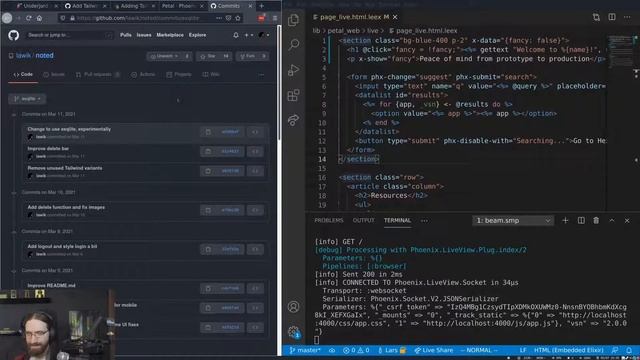Switch to the PROBLEMS panel tab
This screenshot has width=640, height=360.
pyautogui.click(x=329, y=220)
